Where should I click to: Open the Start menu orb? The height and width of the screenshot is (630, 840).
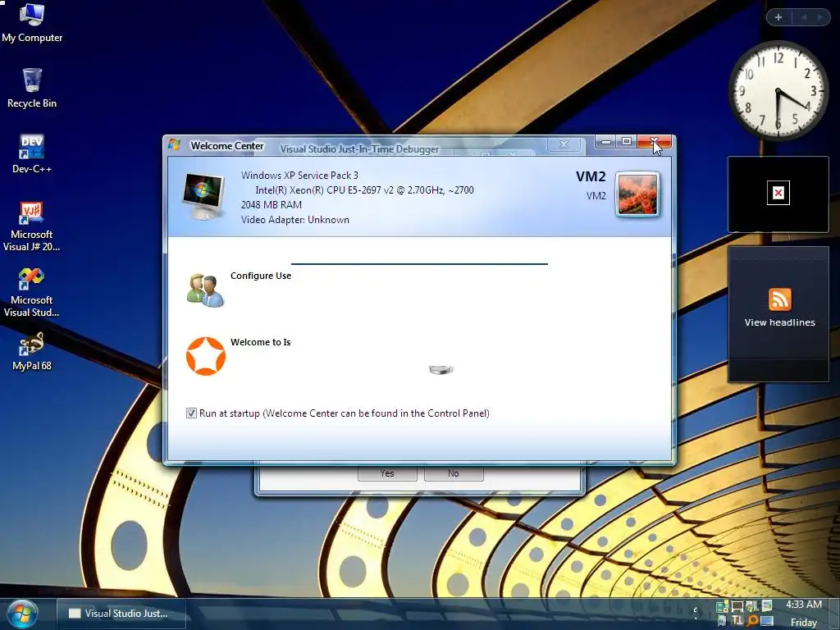click(22, 614)
